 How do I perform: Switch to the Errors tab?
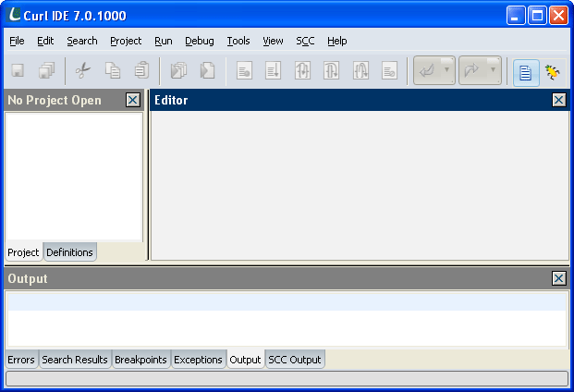[x=21, y=360]
